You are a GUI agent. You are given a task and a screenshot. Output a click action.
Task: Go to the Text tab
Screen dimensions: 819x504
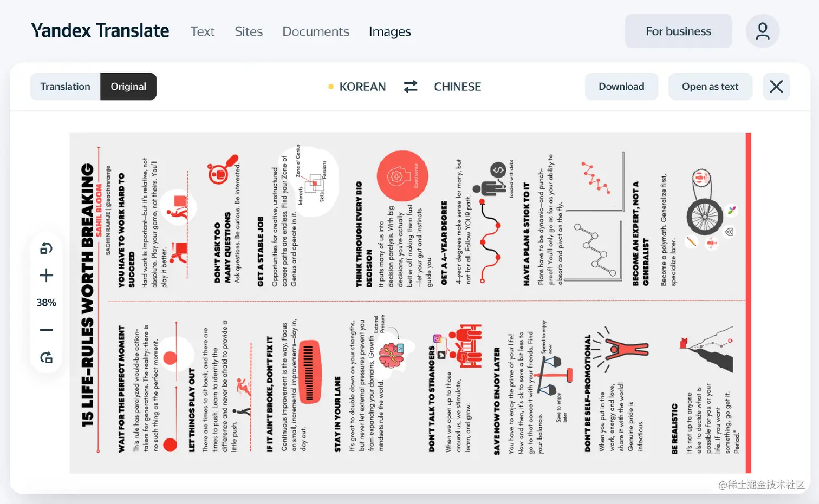[x=203, y=31]
